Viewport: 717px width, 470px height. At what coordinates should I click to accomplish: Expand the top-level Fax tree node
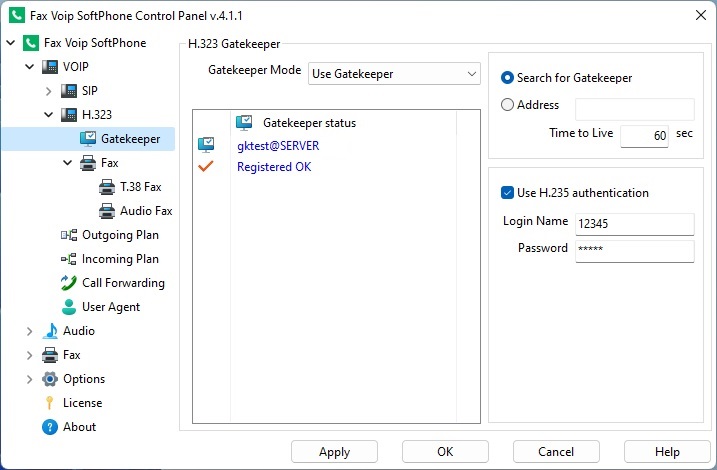30,355
